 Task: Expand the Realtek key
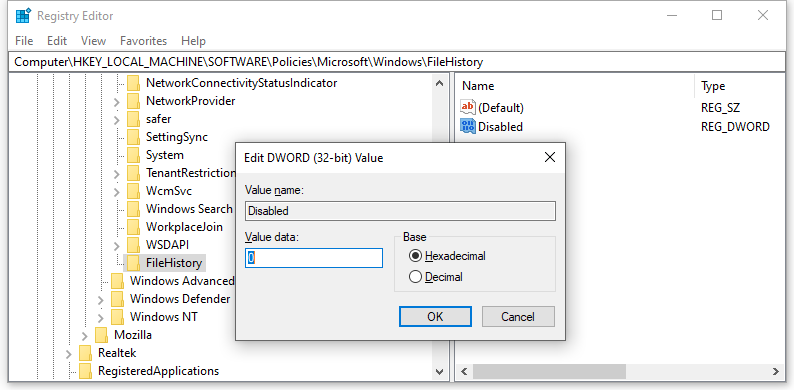click(69, 354)
